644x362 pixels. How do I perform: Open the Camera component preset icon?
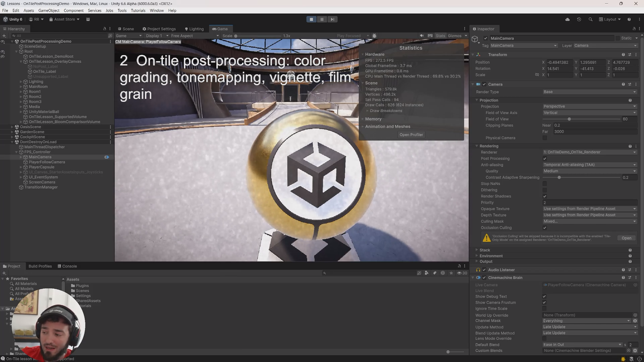630,84
